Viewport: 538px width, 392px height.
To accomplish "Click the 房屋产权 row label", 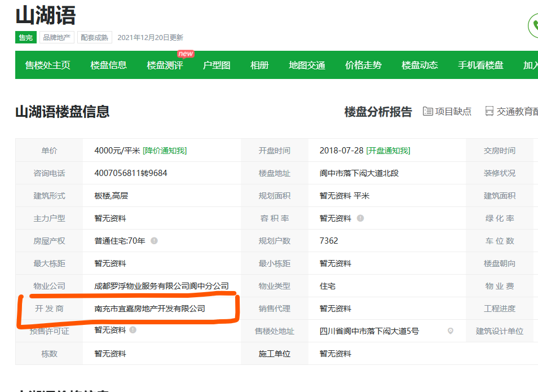I will pyautogui.click(x=49, y=241).
